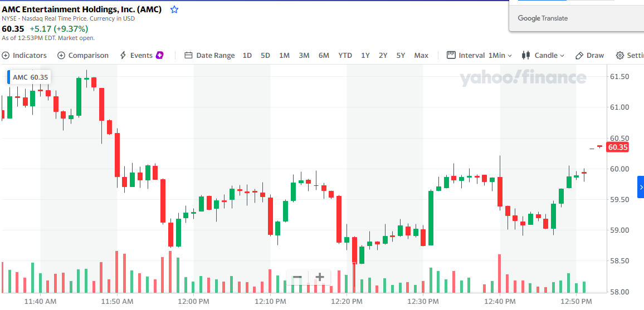The width and height of the screenshot is (644, 310).
Task: Open the Indicators plus icon
Action: [6, 55]
